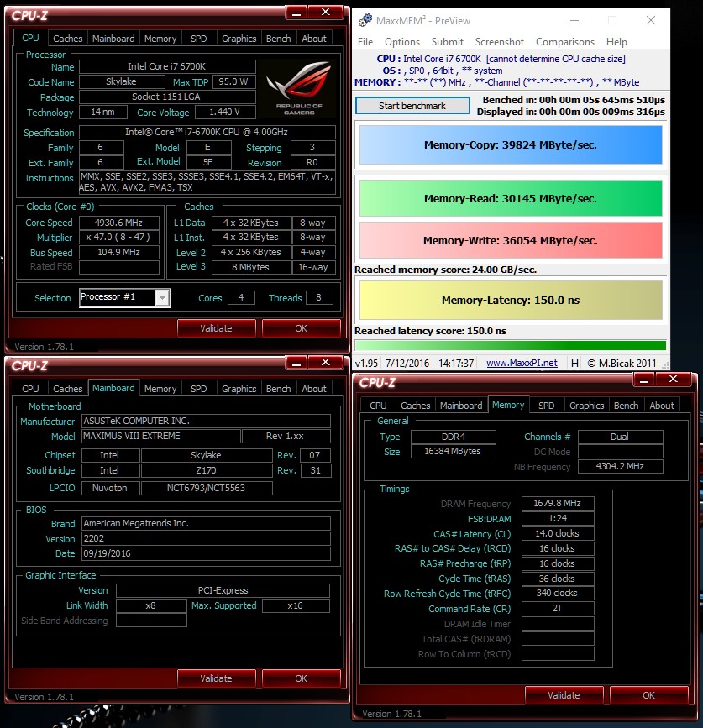Minimize the CPU-Z Mainboard window
The height and width of the screenshot is (728, 703).
coord(296,363)
